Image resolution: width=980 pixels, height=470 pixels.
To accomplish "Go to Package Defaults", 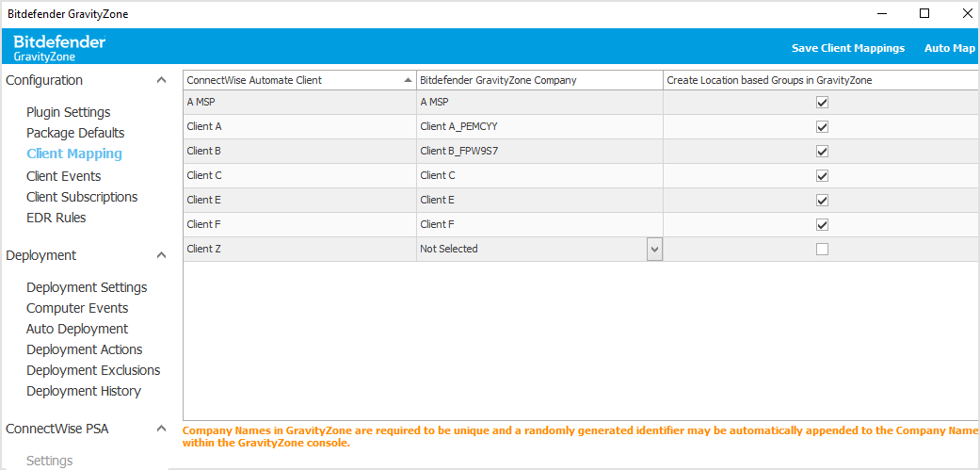I will (75, 133).
